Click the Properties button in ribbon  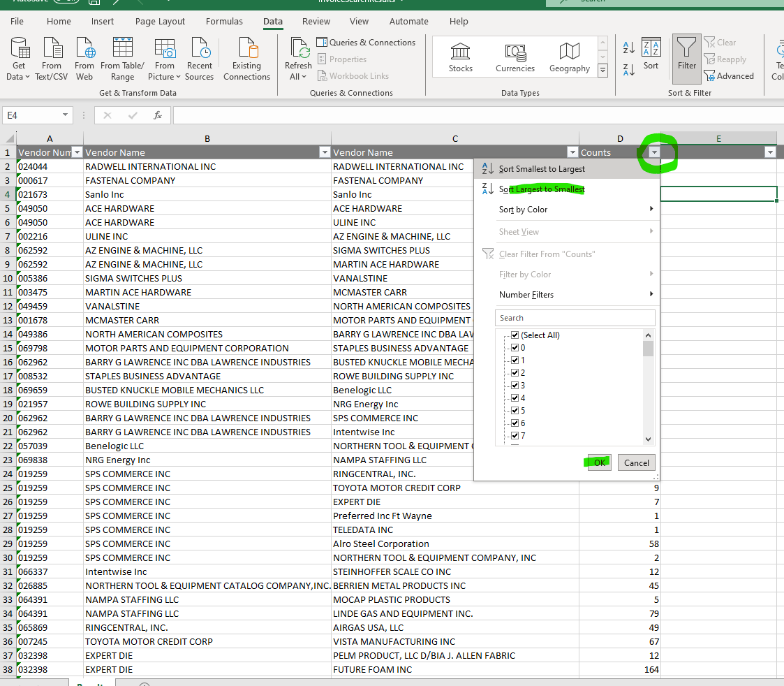point(342,59)
